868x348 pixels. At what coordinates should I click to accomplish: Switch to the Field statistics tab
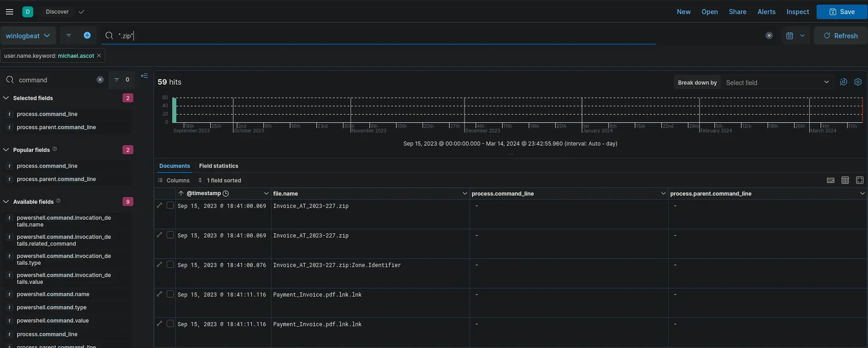pyautogui.click(x=219, y=166)
